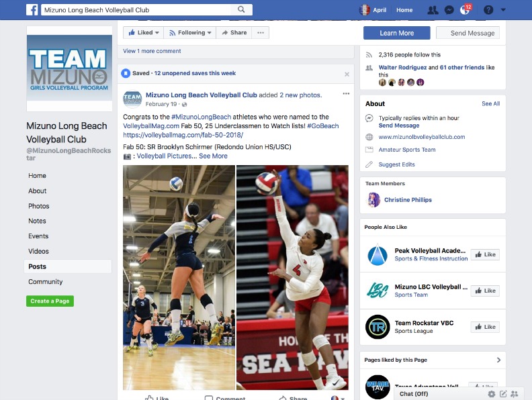
Task: Select Home in the page sidebar
Action: 38,176
